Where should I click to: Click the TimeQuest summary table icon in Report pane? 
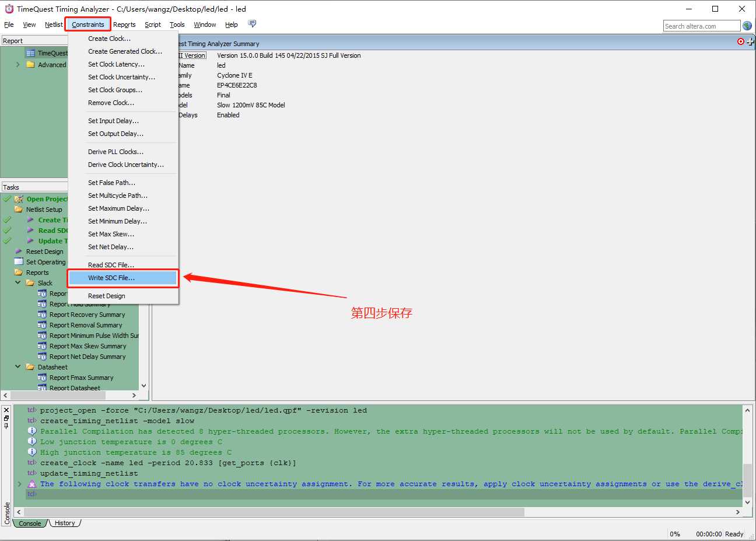tap(30, 53)
